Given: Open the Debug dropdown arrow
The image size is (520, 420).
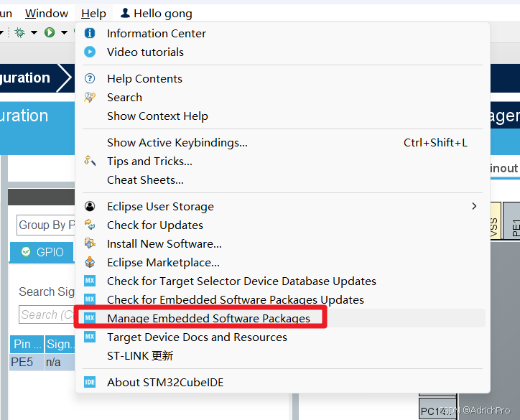Looking at the screenshot, I should pyautogui.click(x=34, y=32).
